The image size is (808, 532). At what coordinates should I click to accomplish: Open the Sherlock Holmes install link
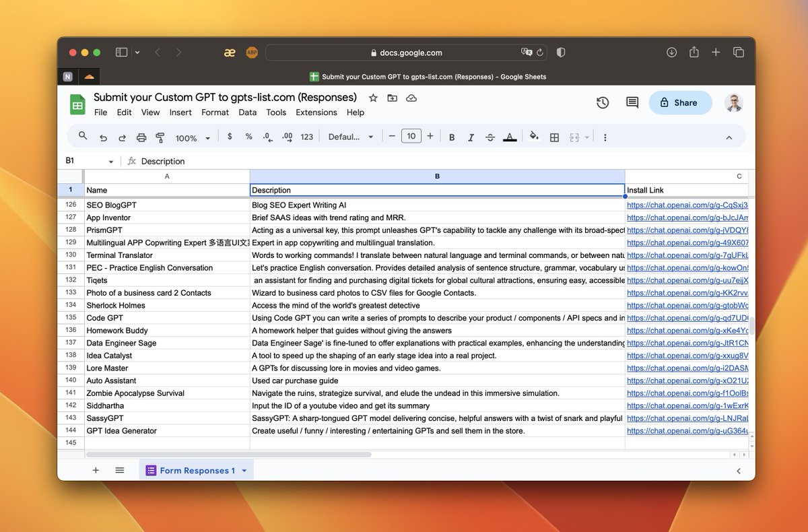click(x=687, y=305)
